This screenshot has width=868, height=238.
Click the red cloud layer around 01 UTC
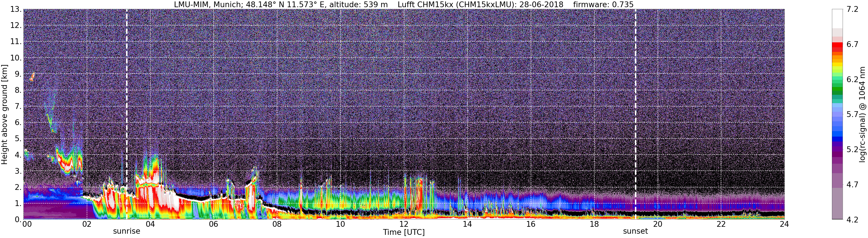pos(69,161)
